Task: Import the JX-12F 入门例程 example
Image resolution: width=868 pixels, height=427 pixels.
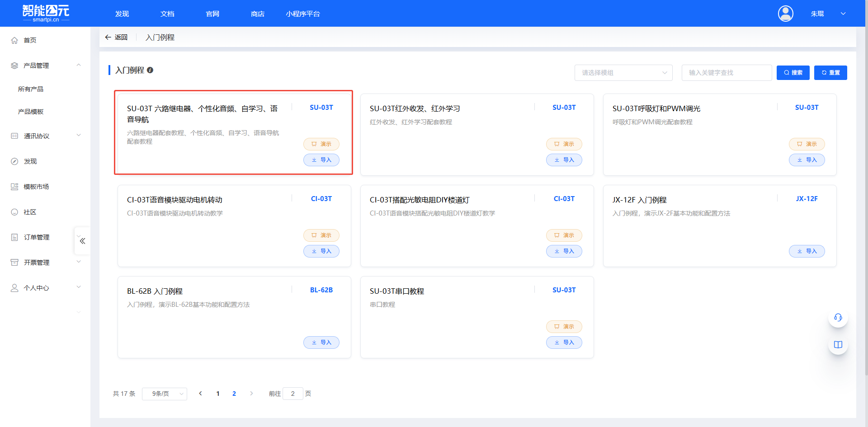Action: (807, 251)
